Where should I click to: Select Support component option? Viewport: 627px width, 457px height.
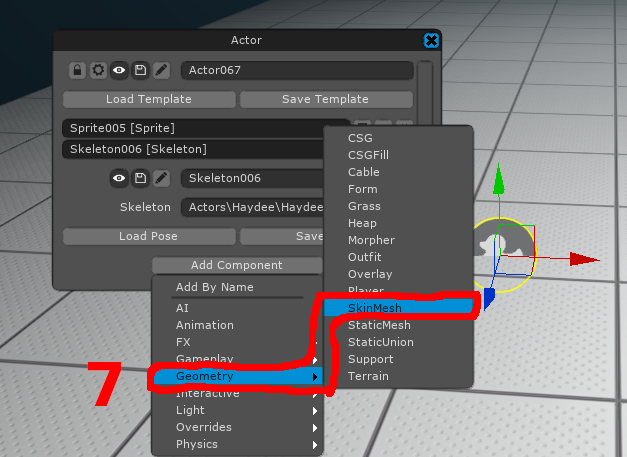tap(398, 359)
